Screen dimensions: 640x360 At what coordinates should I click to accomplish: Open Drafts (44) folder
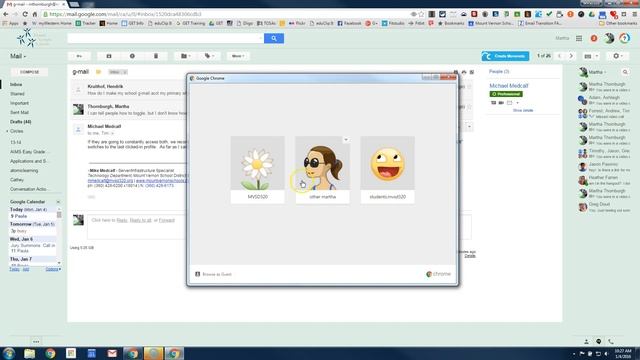(20, 122)
